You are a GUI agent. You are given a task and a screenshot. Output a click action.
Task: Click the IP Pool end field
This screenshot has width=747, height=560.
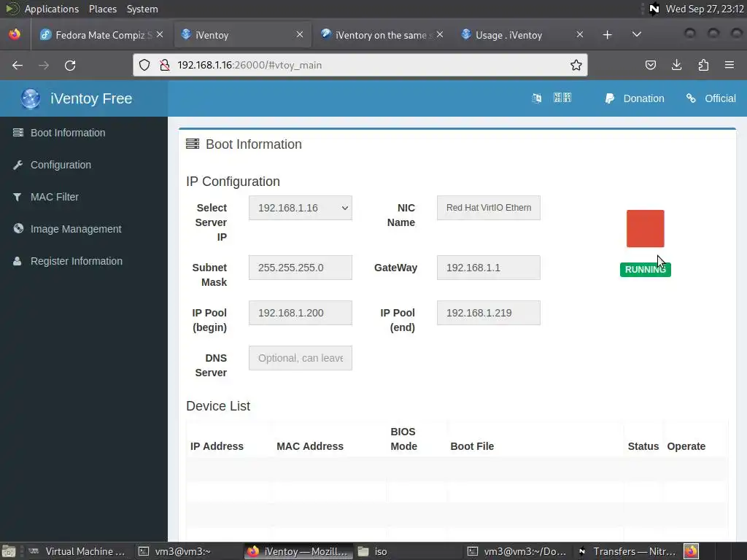[488, 313]
